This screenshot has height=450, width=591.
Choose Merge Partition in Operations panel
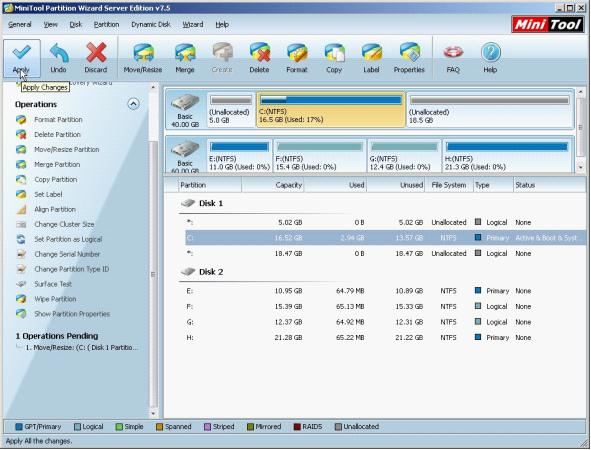(x=57, y=165)
